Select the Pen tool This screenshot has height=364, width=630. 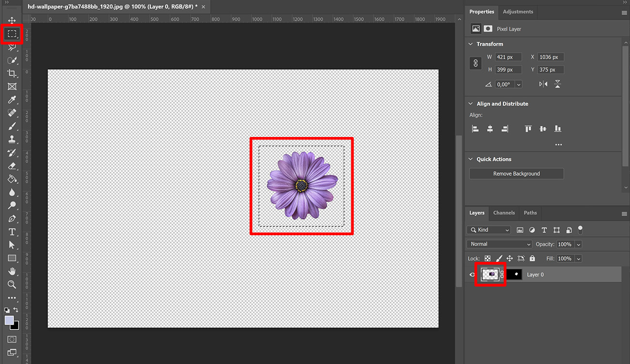(12, 219)
